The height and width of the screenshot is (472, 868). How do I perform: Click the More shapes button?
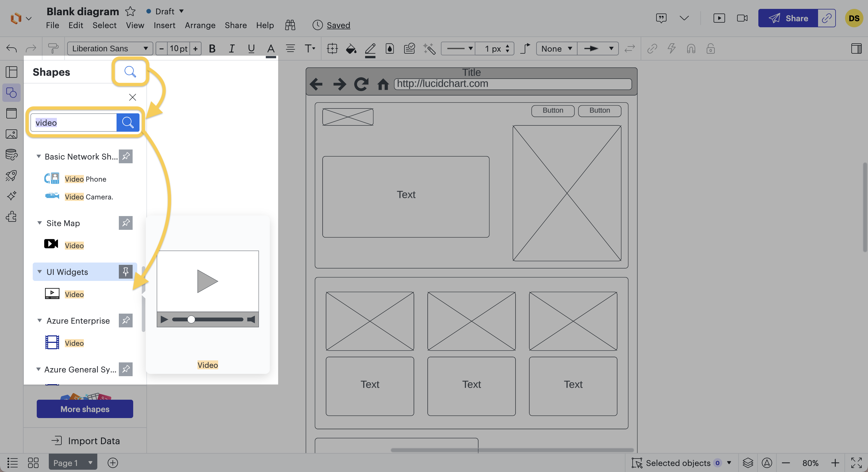(x=85, y=409)
